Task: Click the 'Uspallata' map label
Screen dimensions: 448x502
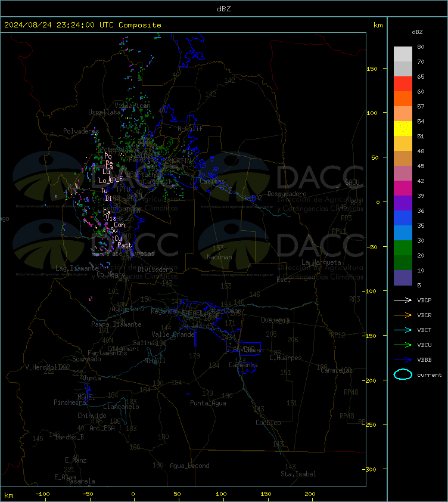Action: 104,112
